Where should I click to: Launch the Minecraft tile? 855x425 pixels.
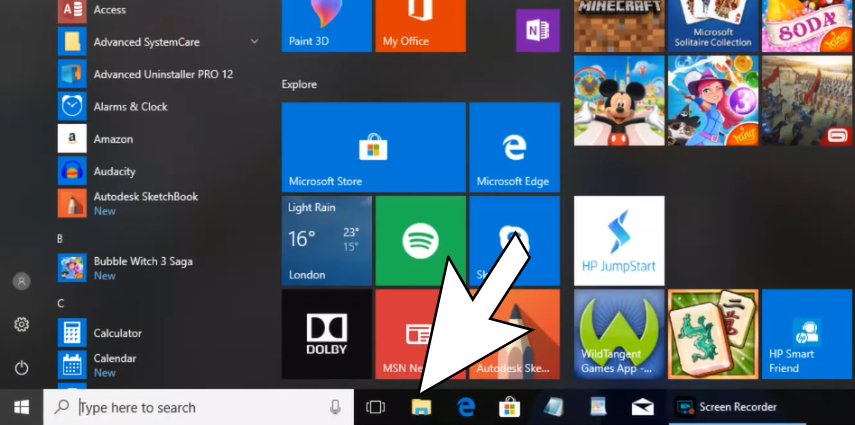coord(619,26)
